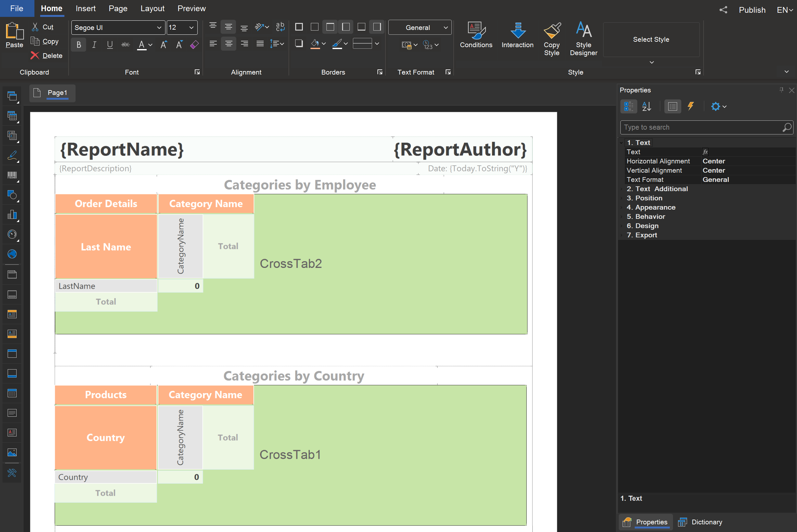The height and width of the screenshot is (532, 797).
Task: Click the red Delete X icon
Action: coord(35,55)
